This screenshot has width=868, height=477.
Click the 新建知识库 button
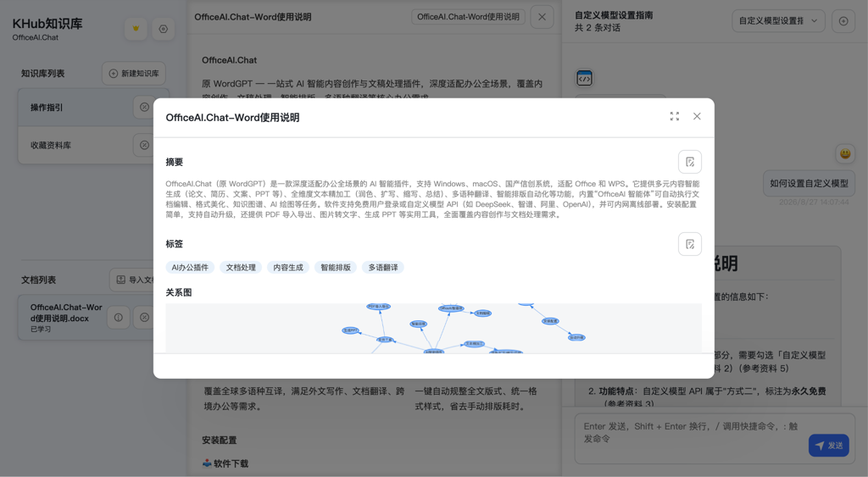click(x=134, y=74)
